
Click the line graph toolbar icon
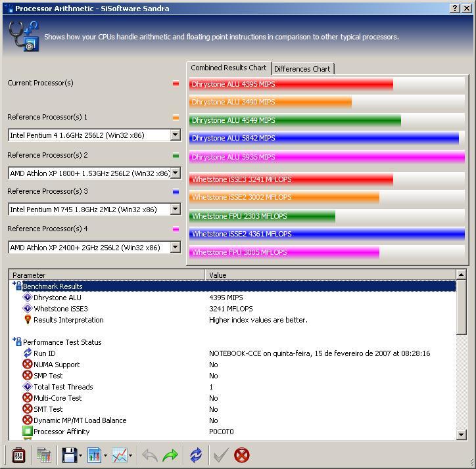(120, 455)
